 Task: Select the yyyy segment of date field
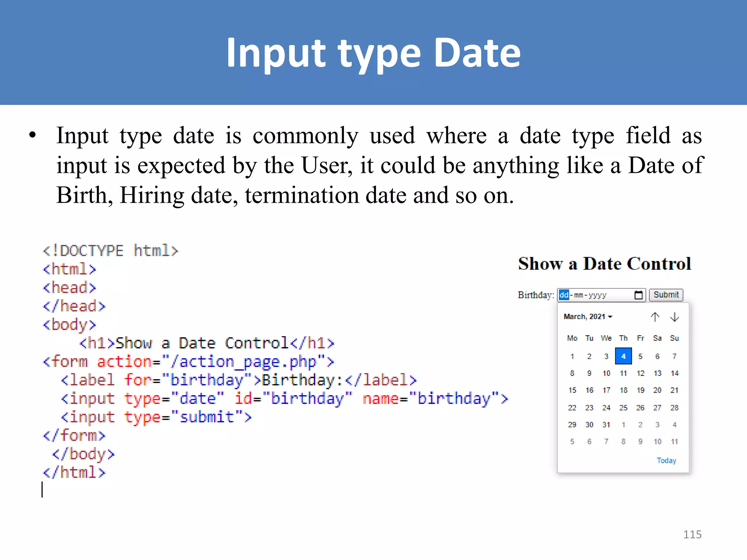click(x=597, y=295)
